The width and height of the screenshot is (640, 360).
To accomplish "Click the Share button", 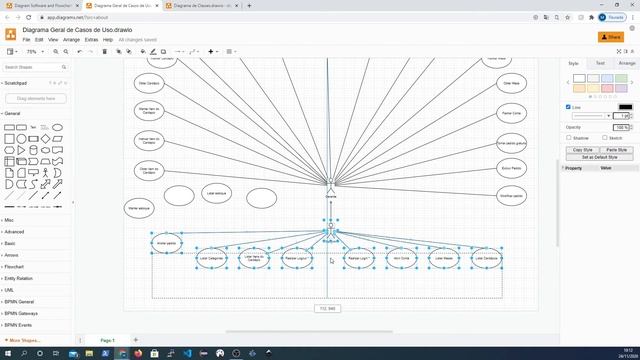I will click(611, 37).
